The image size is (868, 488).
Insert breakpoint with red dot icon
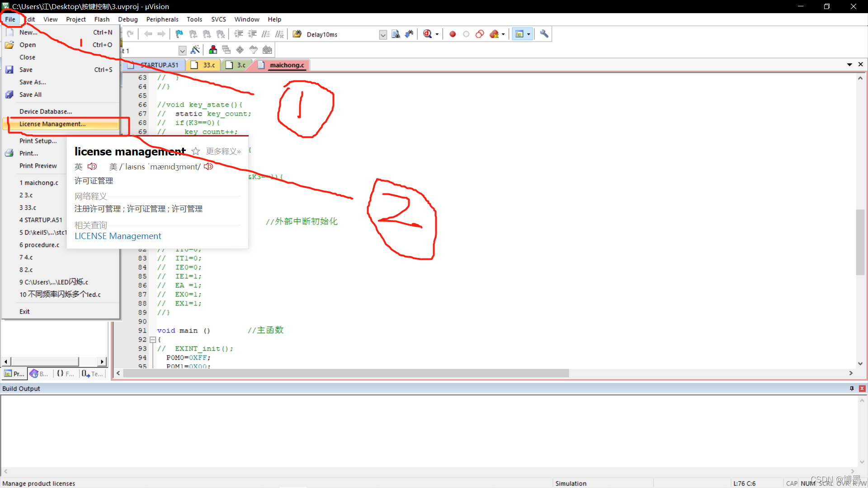453,34
